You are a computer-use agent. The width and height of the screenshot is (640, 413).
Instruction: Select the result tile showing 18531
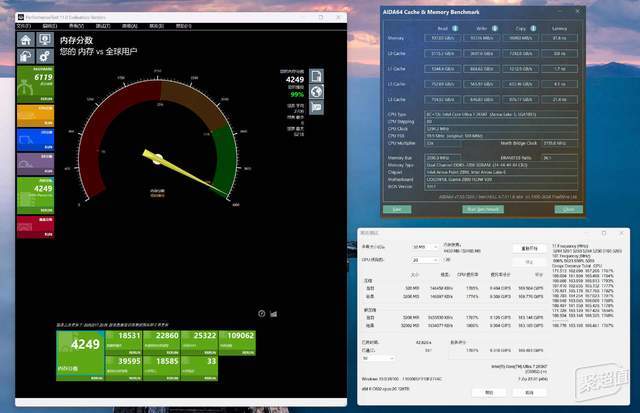[x=124, y=343]
